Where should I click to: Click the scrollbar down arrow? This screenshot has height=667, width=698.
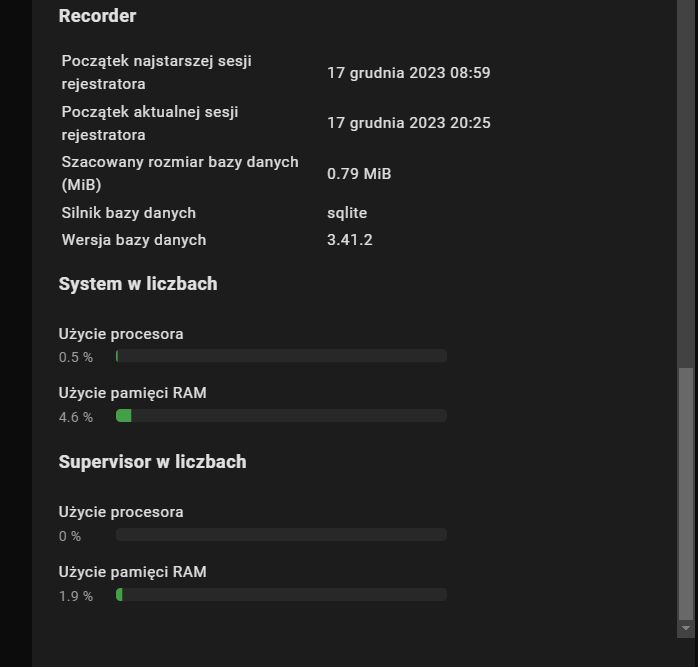coord(686,628)
